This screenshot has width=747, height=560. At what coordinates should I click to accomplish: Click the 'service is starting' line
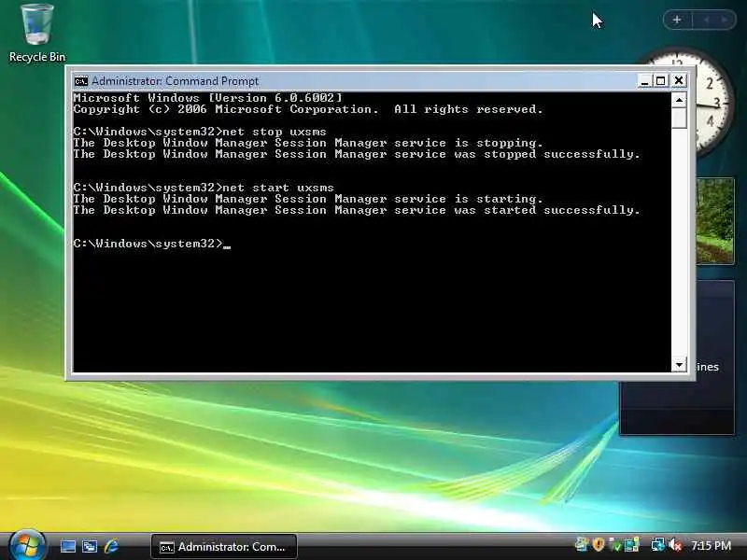[308, 199]
